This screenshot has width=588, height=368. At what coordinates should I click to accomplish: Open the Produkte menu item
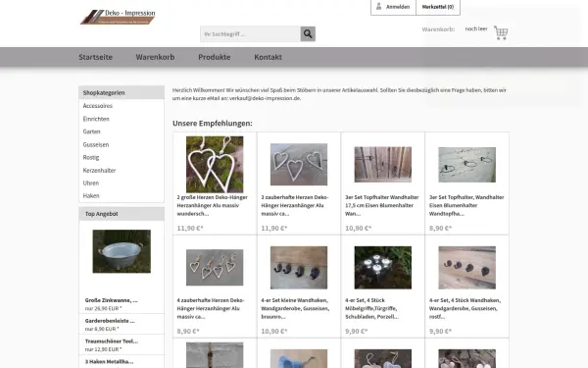pyautogui.click(x=214, y=57)
